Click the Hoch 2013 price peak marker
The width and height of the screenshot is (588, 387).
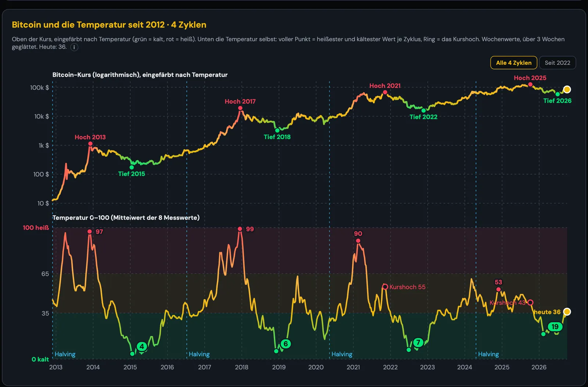(x=90, y=144)
